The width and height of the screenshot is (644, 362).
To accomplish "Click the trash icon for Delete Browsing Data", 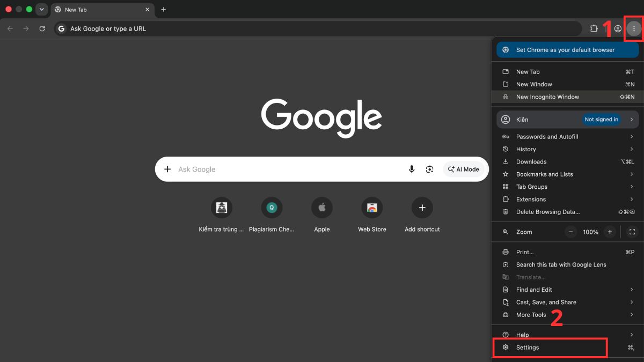I will tap(505, 212).
